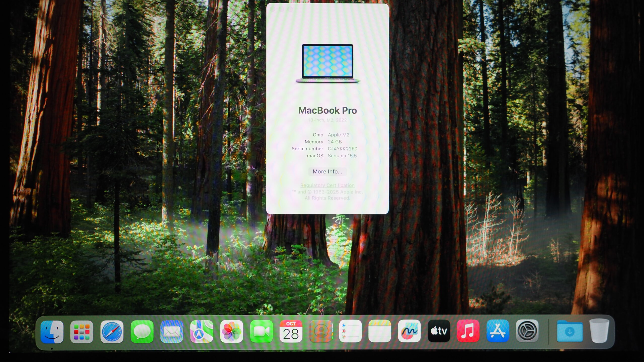The image size is (644, 362).
Task: Open the Freeform app
Action: [x=409, y=332]
